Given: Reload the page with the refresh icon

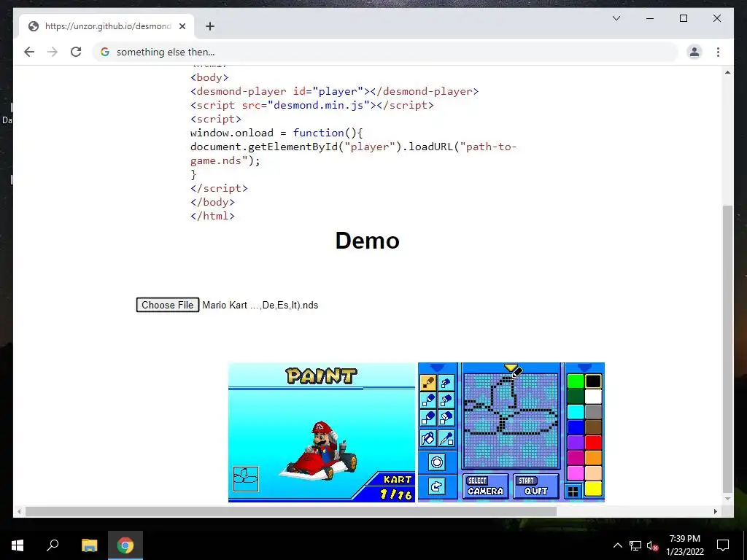Looking at the screenshot, I should pyautogui.click(x=76, y=52).
